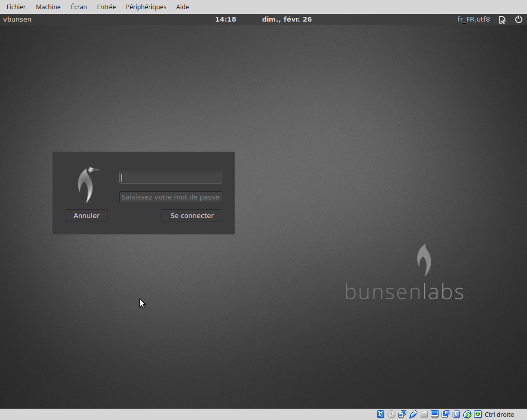This screenshot has width=527, height=420.
Task: Click the password field 'Saisissez votre mot de passe'
Action: coord(171,197)
